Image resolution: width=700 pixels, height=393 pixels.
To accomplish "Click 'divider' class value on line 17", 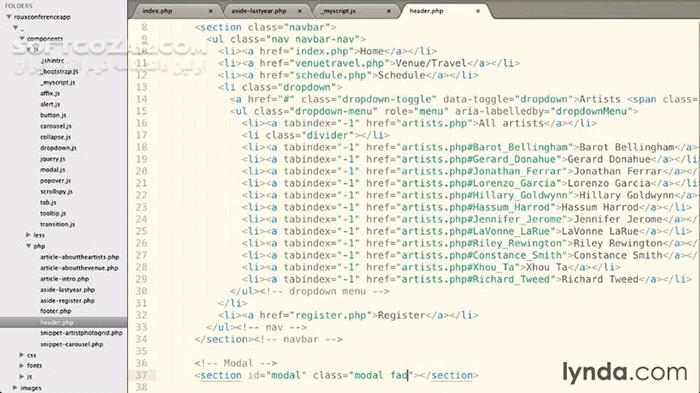I will [x=327, y=135].
